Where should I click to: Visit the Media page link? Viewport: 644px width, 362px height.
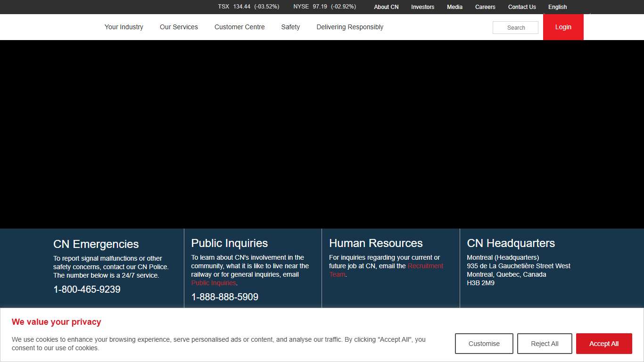454,7
